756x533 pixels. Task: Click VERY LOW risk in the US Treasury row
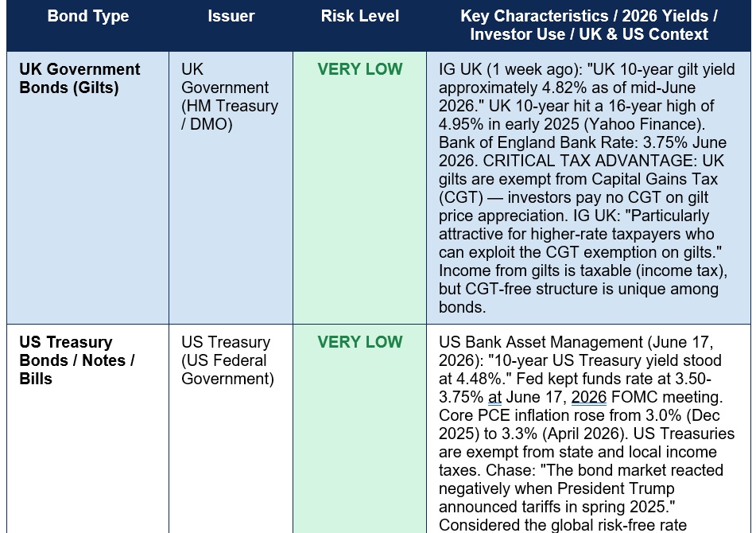pyautogui.click(x=359, y=342)
